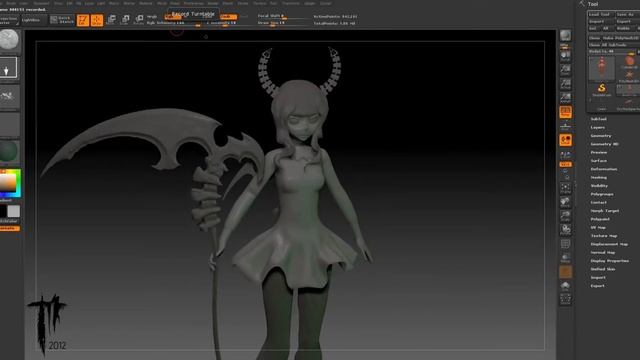Toggle Edit mode off

coord(83,20)
